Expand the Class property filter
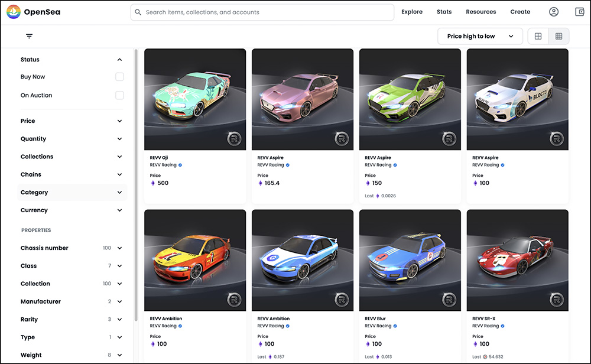 click(x=72, y=266)
